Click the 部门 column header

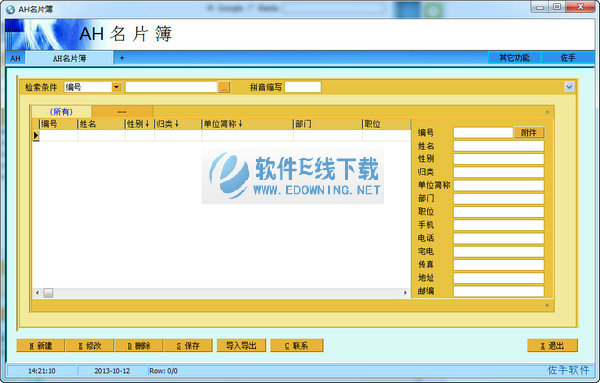328,124
